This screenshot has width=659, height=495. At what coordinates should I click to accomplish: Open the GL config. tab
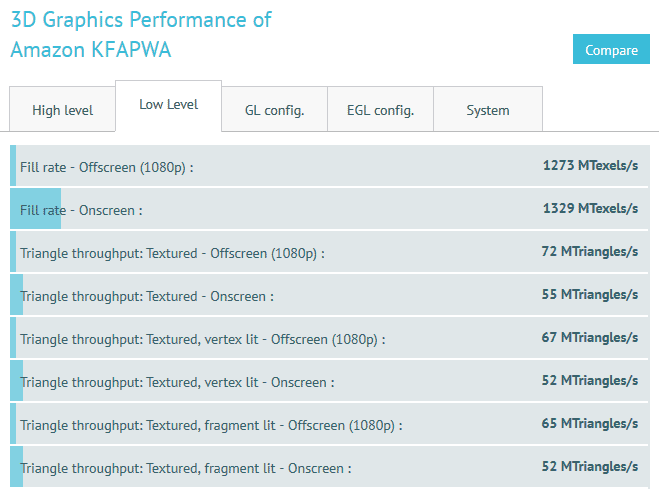274,110
